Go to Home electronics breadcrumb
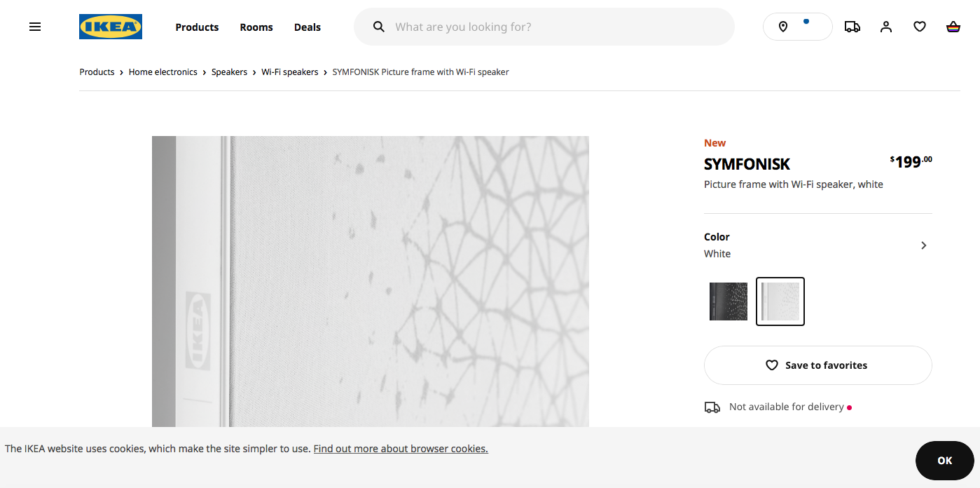Screen dimensions: 980x488 pyautogui.click(x=163, y=72)
